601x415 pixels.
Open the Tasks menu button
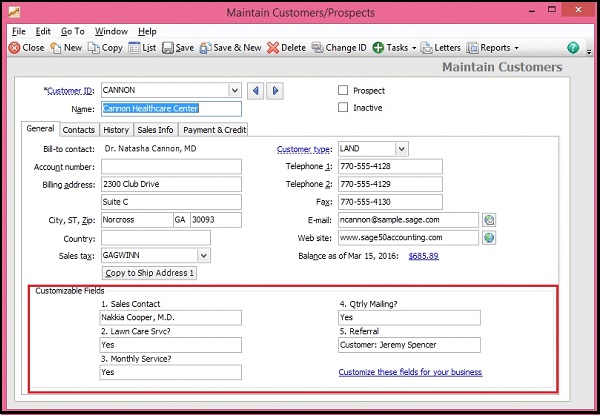click(x=394, y=48)
